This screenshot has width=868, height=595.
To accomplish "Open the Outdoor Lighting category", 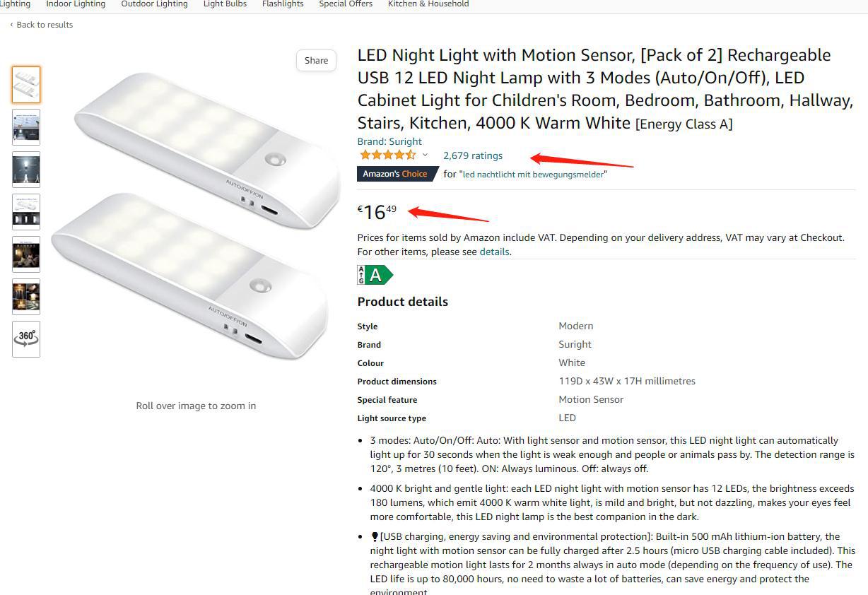I will click(154, 4).
